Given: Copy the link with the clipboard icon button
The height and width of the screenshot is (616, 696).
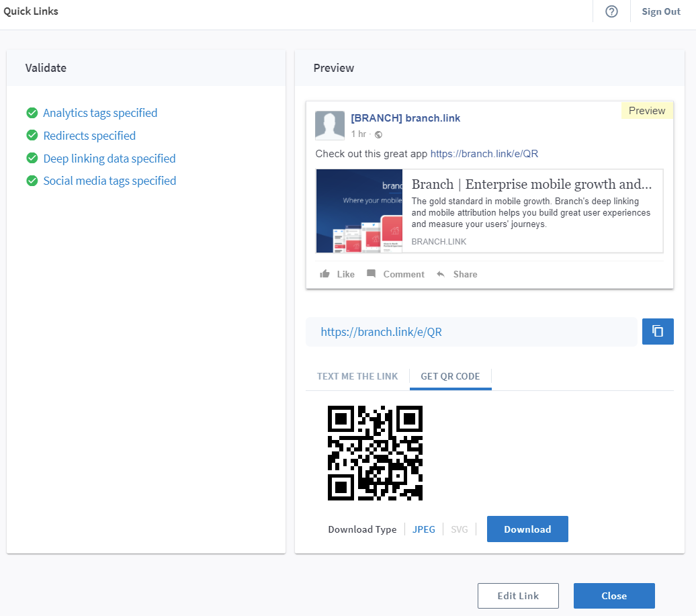Looking at the screenshot, I should 658,331.
